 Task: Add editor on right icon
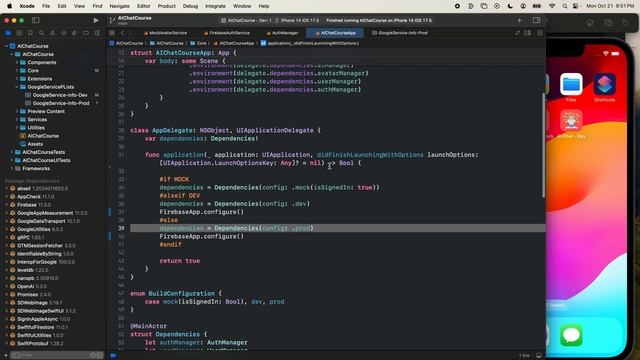point(540,33)
